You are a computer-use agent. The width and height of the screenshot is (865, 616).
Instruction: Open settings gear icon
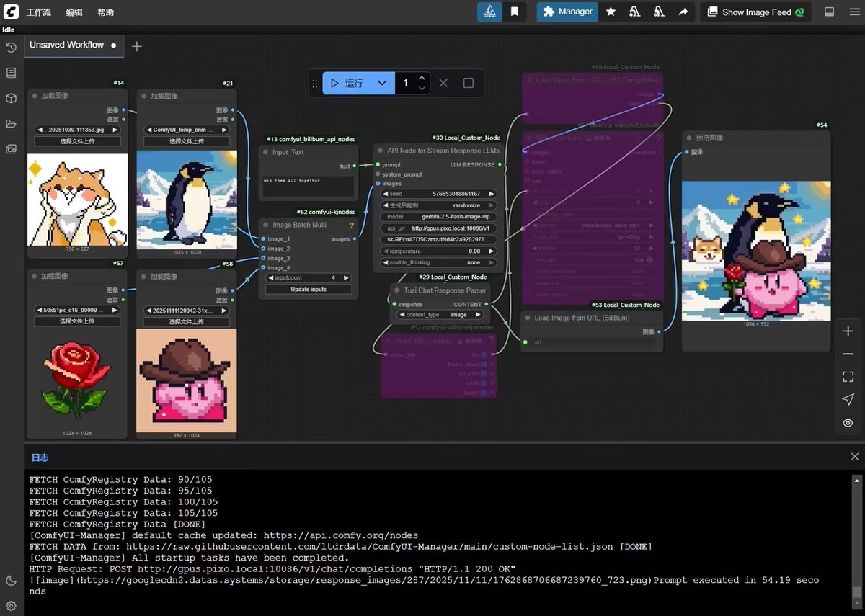[x=11, y=606]
